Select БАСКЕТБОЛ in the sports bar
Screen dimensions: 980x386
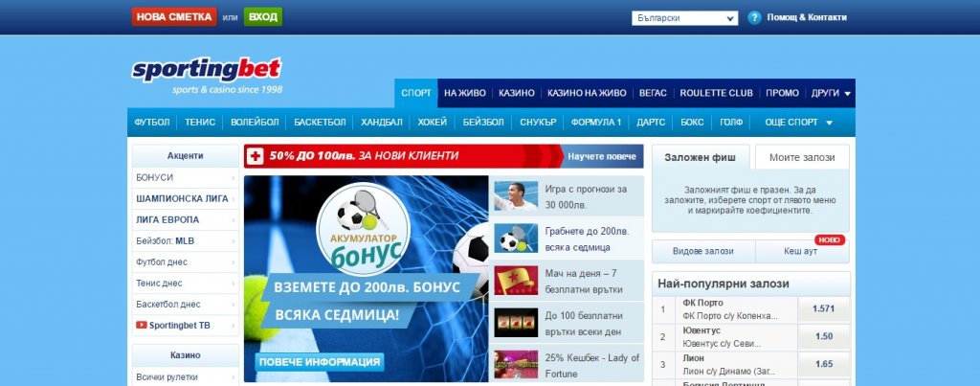(320, 123)
